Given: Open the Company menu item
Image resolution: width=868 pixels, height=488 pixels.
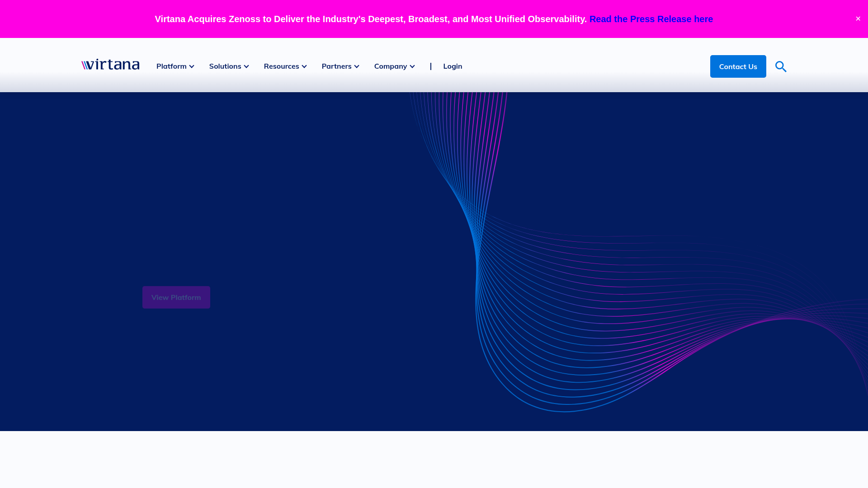Looking at the screenshot, I should [x=391, y=66].
